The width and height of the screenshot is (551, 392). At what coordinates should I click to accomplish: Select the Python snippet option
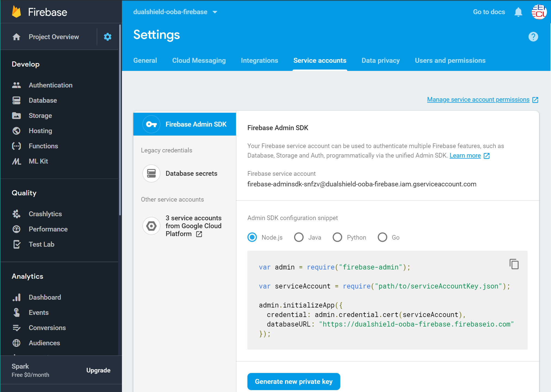click(x=337, y=237)
